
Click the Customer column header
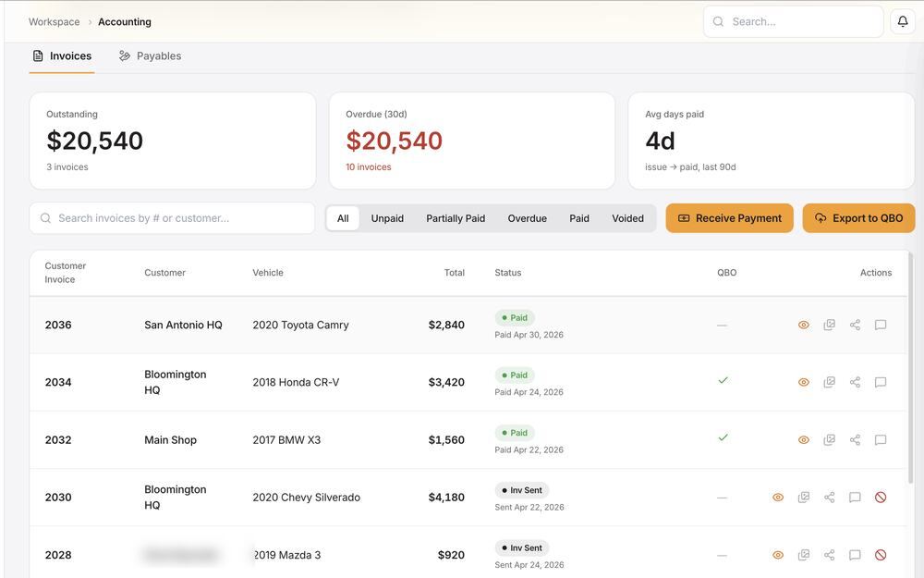coord(165,273)
